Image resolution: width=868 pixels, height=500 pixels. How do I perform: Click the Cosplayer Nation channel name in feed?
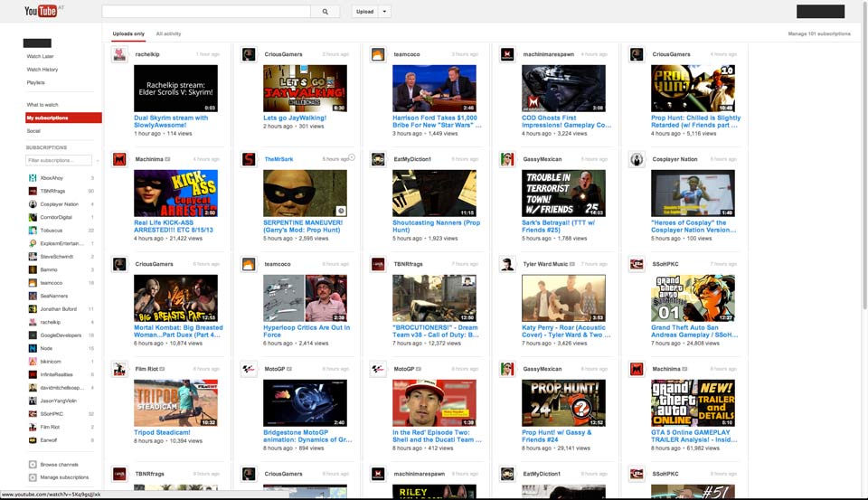click(x=675, y=159)
